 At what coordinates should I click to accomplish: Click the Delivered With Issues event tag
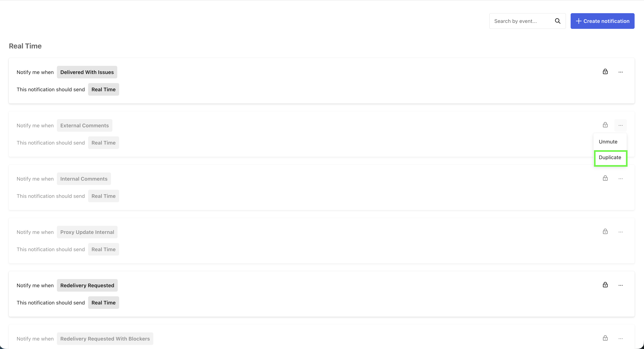[87, 72]
